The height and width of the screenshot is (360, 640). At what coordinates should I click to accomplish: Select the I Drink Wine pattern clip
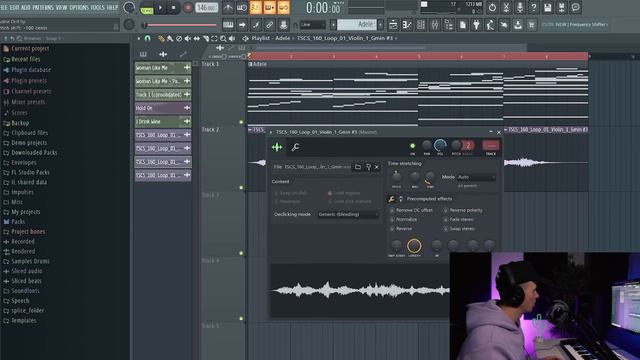coord(163,121)
